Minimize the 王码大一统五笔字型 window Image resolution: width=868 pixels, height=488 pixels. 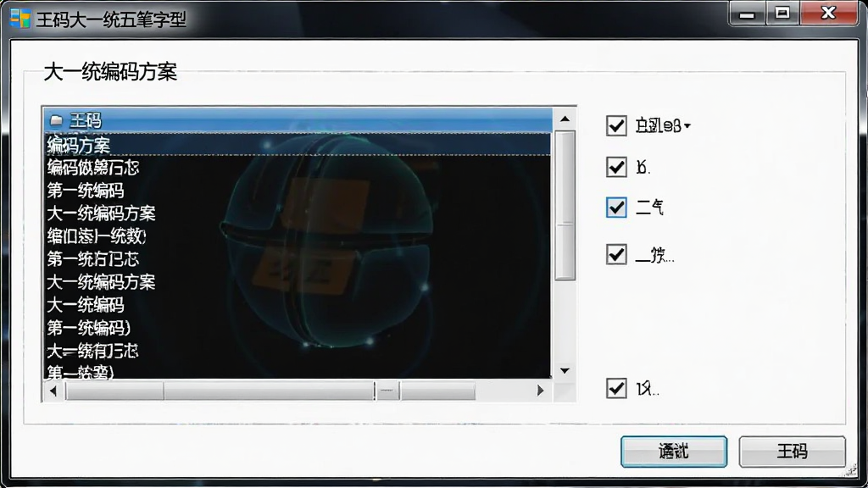click(x=747, y=14)
